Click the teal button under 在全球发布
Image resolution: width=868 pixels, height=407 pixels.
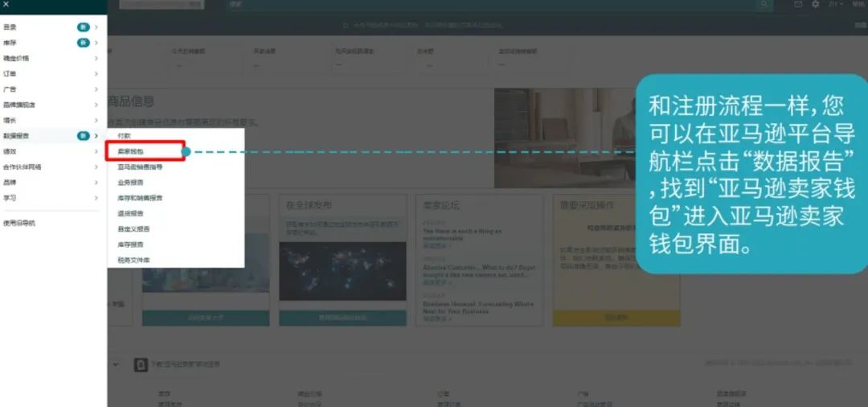[x=342, y=318]
